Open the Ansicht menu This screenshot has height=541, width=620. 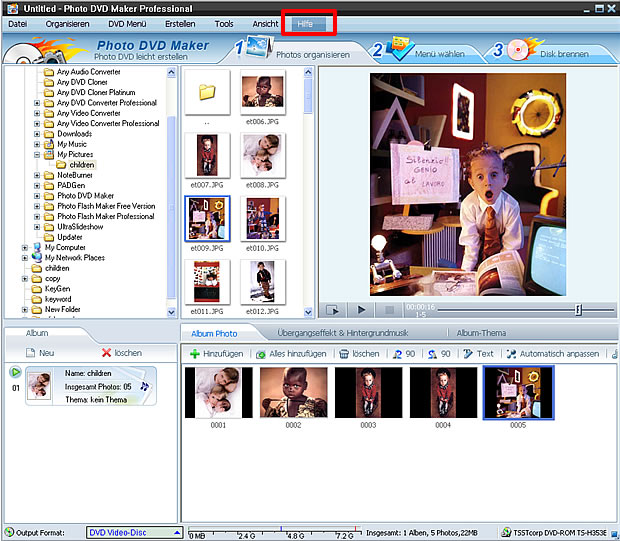265,24
